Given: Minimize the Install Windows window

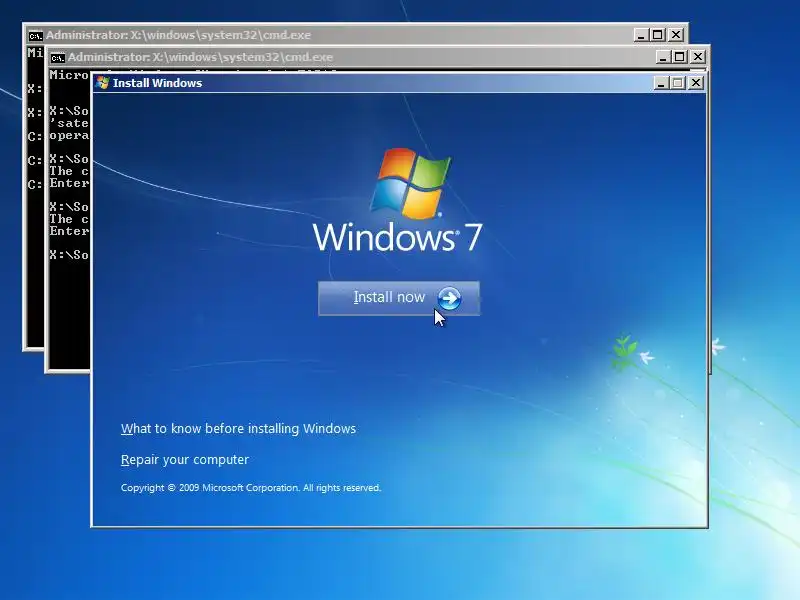Looking at the screenshot, I should coord(661,83).
